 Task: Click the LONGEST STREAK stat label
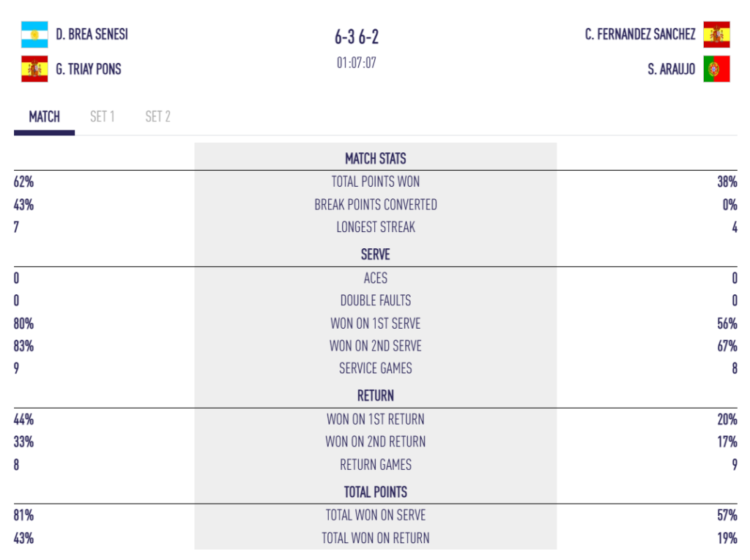tap(376, 228)
